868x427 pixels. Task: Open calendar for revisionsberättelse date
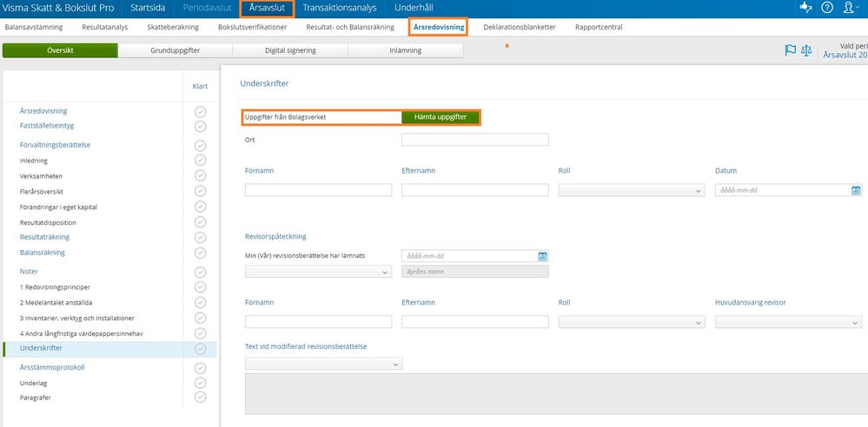542,256
